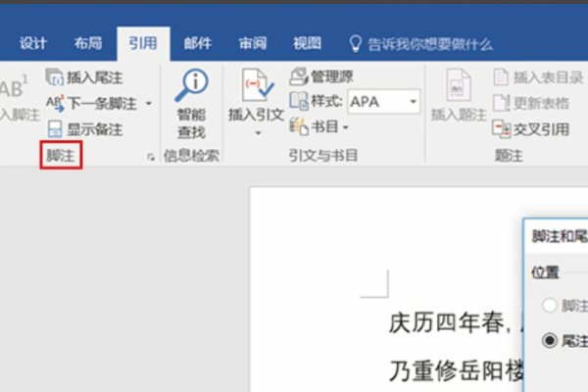Screen dimensions: 588x392
Task: Click the 插入尾注 text label
Action: pos(94,77)
